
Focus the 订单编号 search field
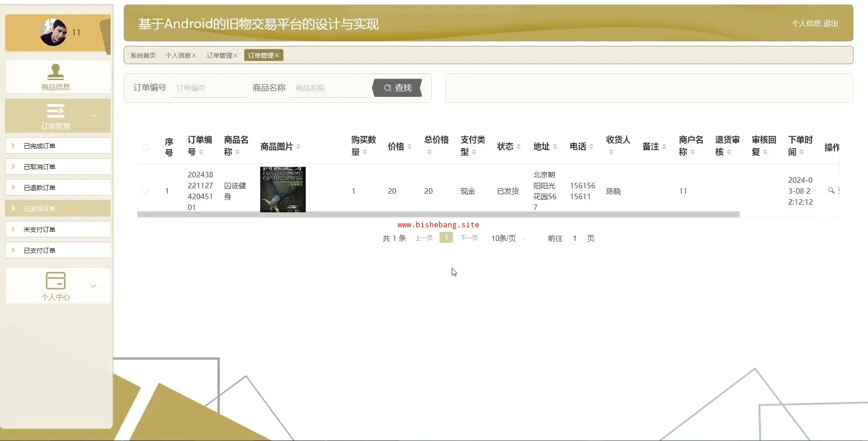coord(209,88)
